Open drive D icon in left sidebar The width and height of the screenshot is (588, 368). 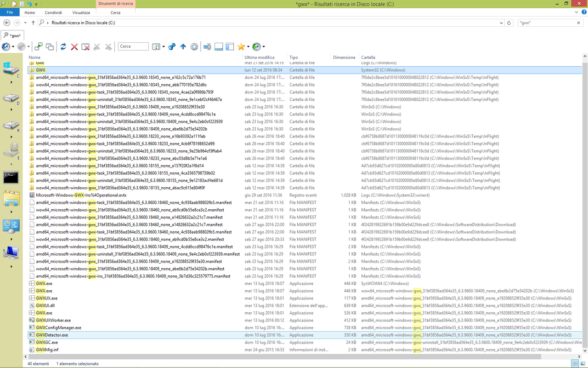click(x=11, y=98)
